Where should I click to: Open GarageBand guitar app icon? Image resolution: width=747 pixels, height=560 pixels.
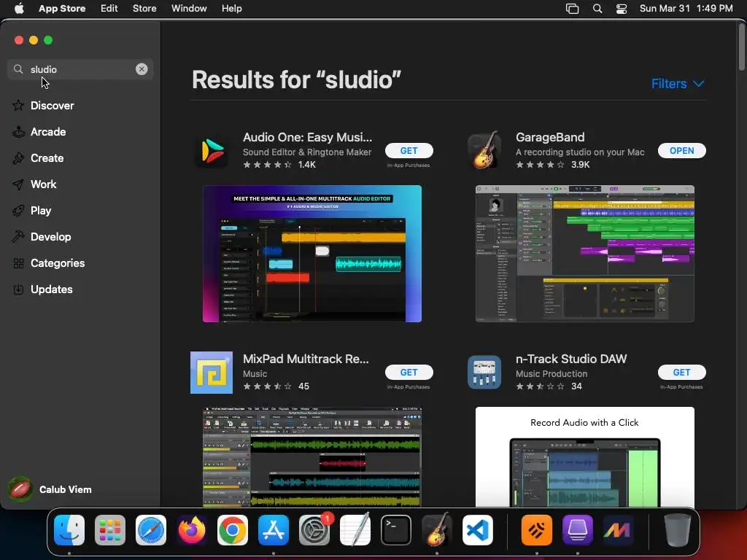point(484,150)
